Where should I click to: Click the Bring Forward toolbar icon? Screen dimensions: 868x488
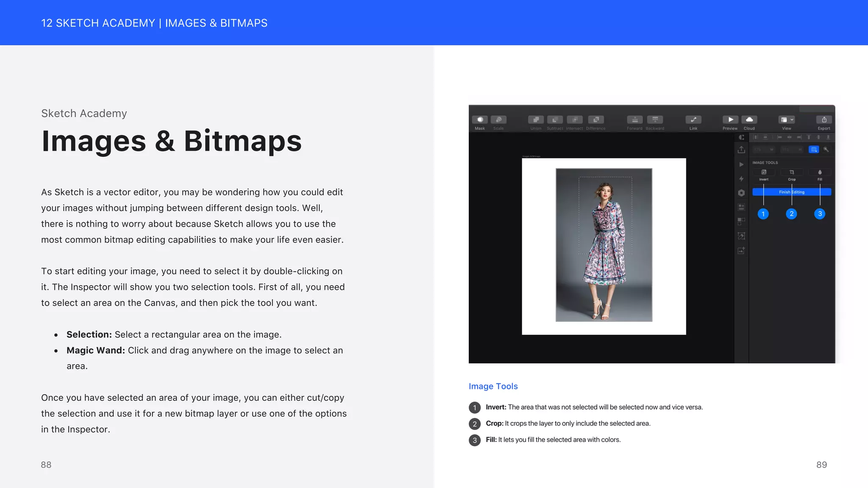coord(635,120)
